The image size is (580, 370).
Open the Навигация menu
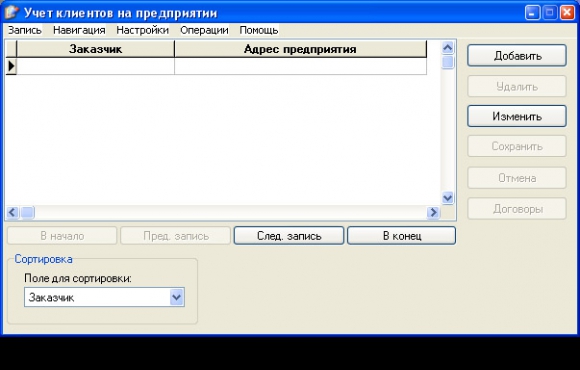coord(79,30)
